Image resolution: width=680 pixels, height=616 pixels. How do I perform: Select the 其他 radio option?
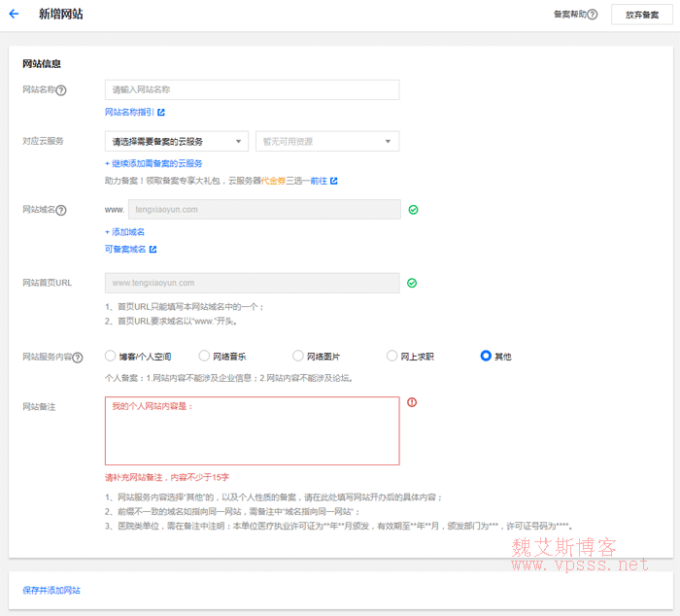(486, 357)
